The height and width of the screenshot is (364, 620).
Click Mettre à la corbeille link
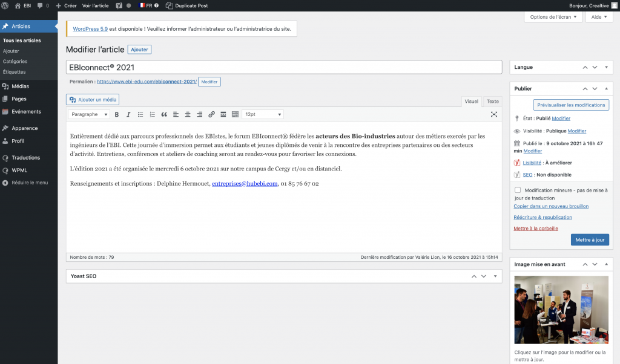(x=536, y=229)
